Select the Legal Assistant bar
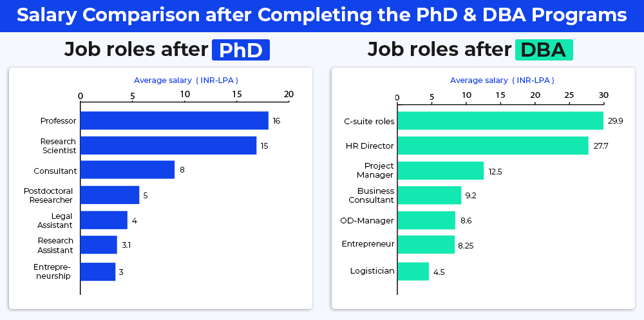 (104, 220)
